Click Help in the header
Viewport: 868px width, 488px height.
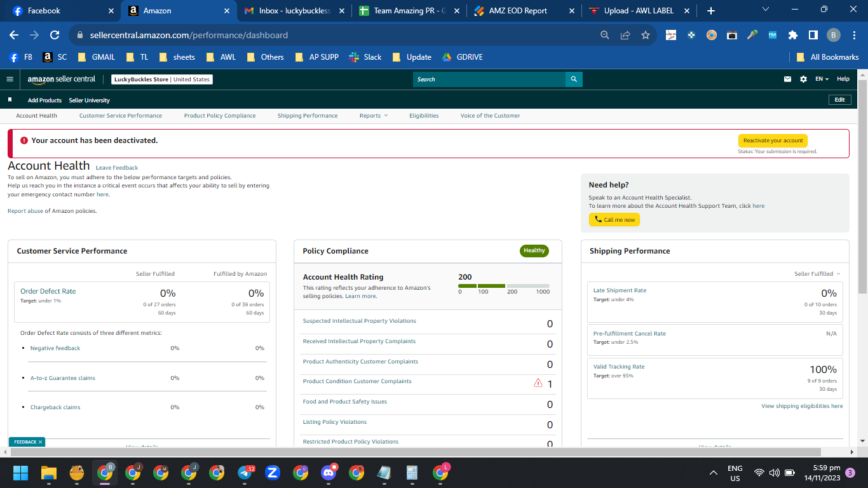(x=843, y=79)
